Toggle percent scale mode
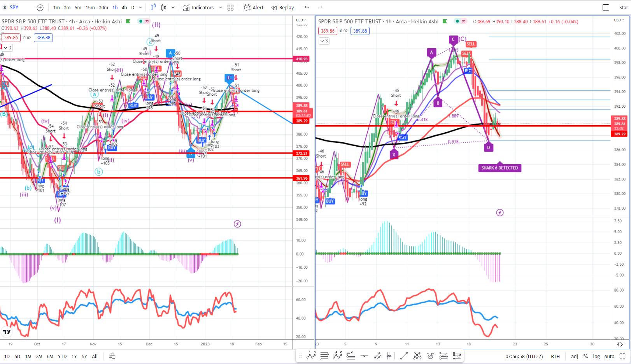631x364 pixels. (585, 356)
